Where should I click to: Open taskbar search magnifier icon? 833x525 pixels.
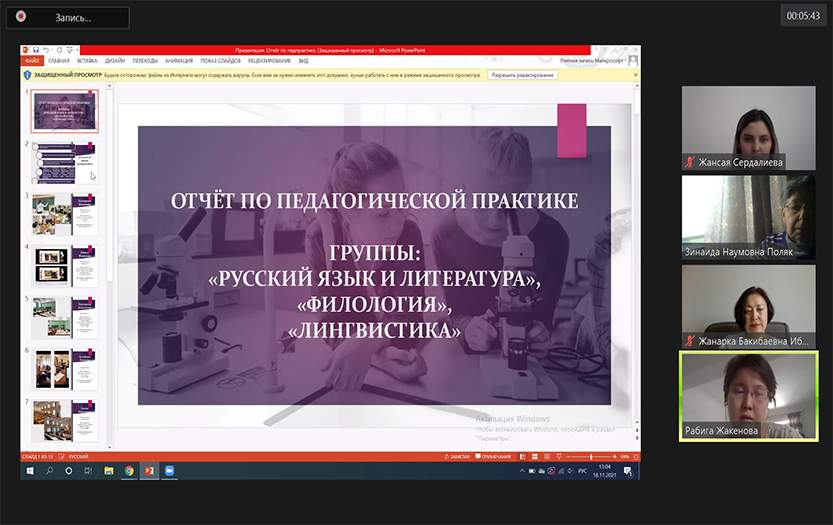(x=49, y=470)
